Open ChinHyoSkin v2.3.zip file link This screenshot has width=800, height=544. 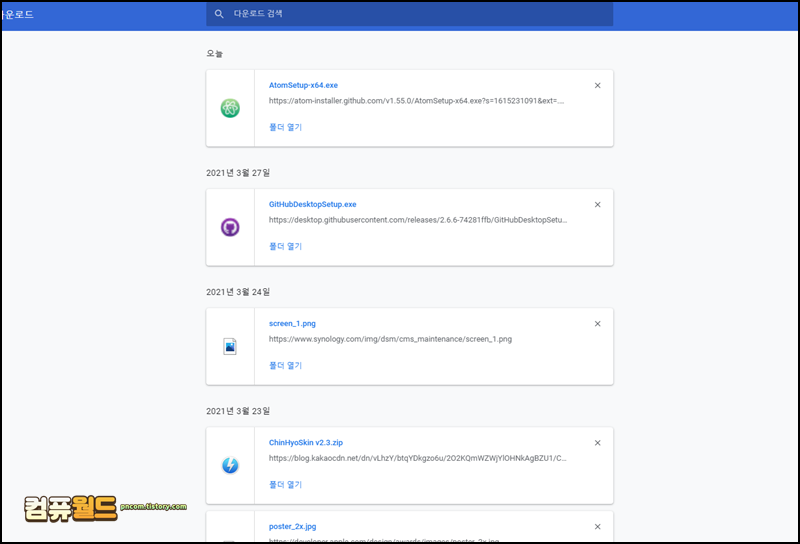coord(306,442)
